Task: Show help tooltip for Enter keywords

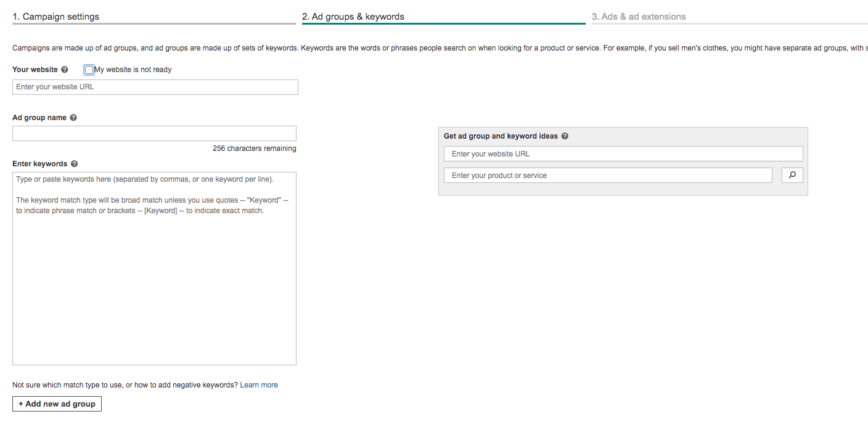Action: pos(74,164)
